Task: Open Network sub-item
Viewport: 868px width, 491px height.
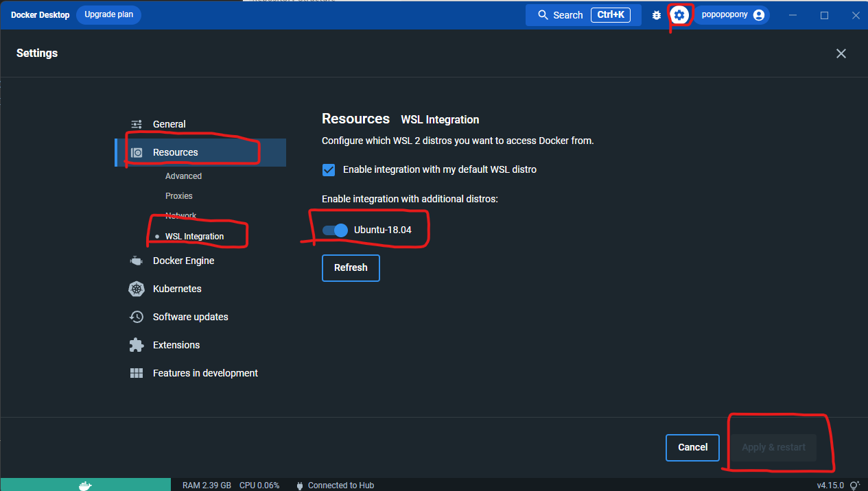Action: pos(181,216)
